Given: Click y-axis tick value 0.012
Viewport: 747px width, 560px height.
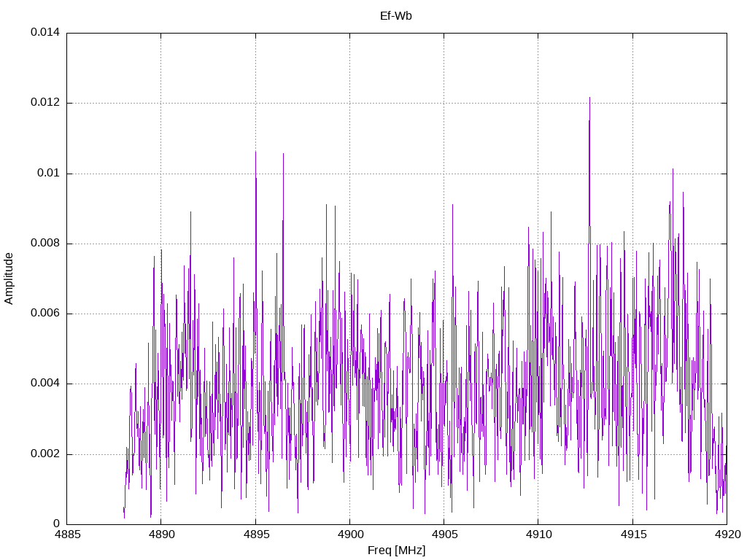Looking at the screenshot, I should pos(45,102).
